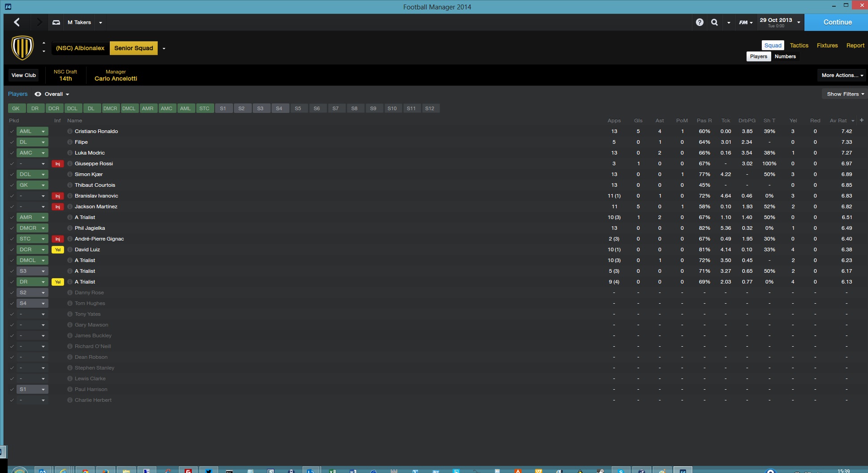Switch to the Fixtures tab
Image resolution: width=868 pixels, height=473 pixels.
point(827,45)
